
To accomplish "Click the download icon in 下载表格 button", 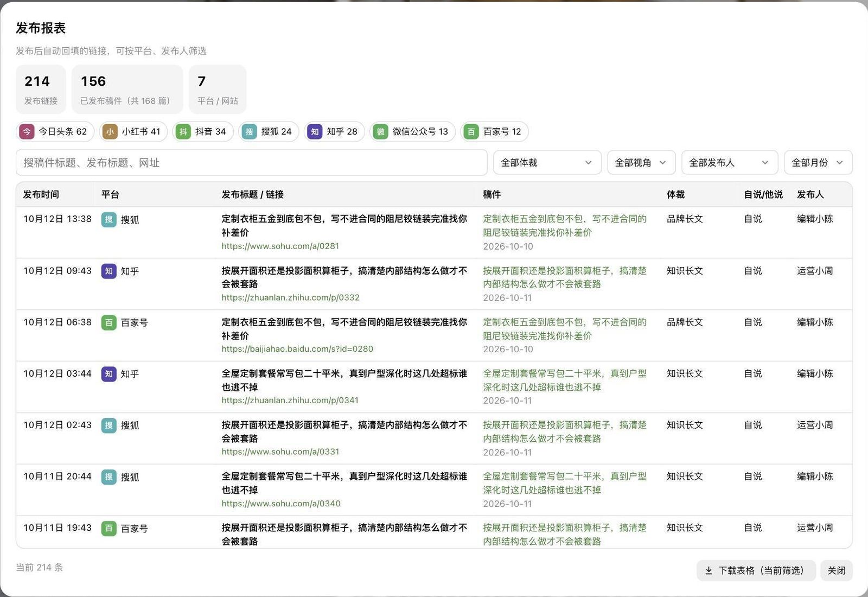I will [709, 570].
